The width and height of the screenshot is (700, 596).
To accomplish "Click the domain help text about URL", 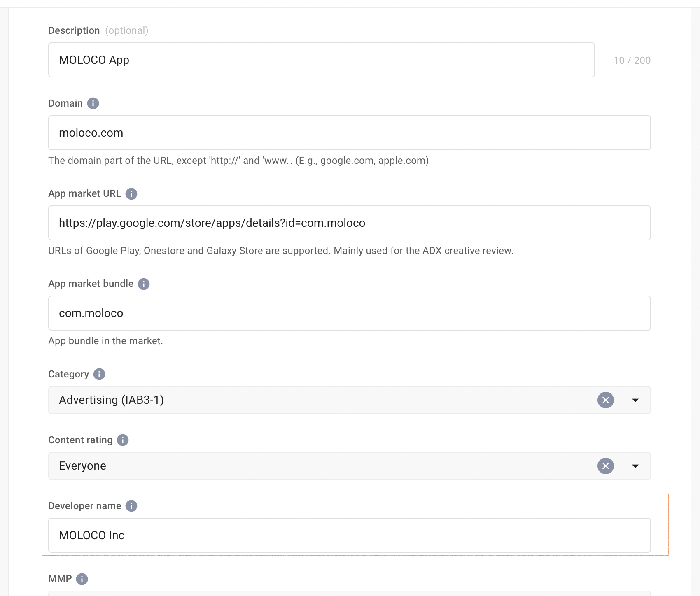I will coord(238,161).
